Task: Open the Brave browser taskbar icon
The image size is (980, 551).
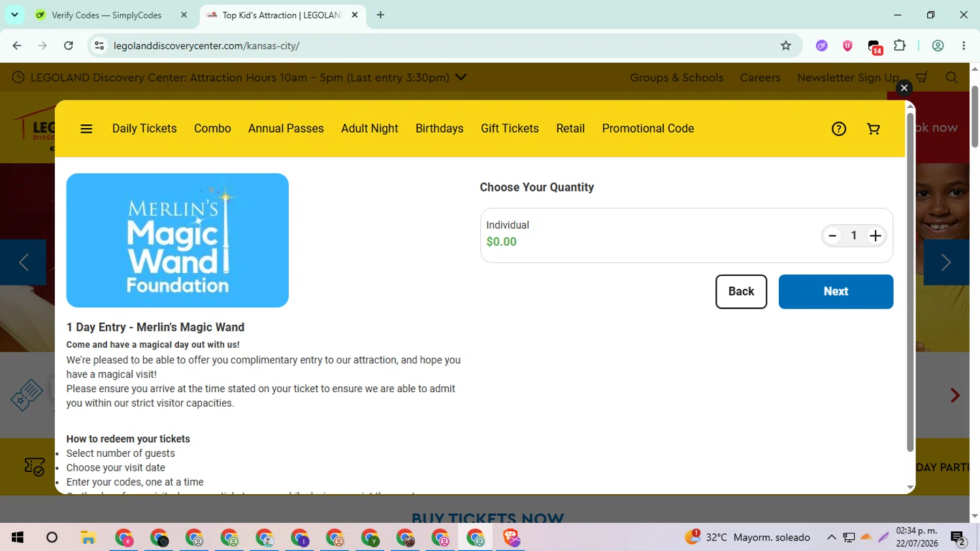Action: click(511, 537)
